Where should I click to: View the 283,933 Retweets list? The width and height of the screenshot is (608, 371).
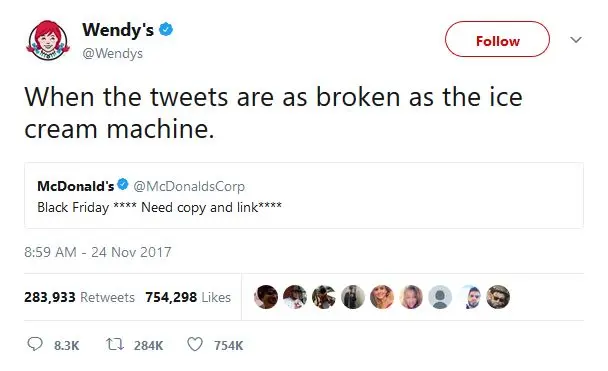[79, 297]
